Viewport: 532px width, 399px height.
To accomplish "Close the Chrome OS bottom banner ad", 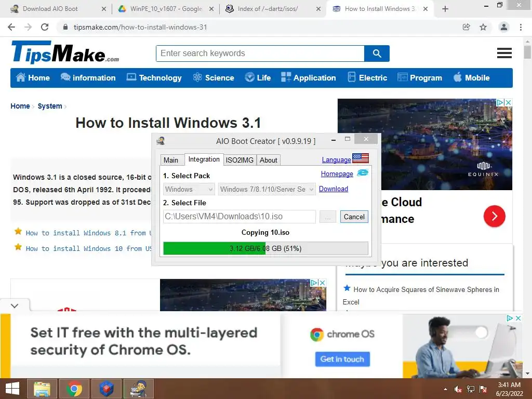I will click(x=518, y=318).
